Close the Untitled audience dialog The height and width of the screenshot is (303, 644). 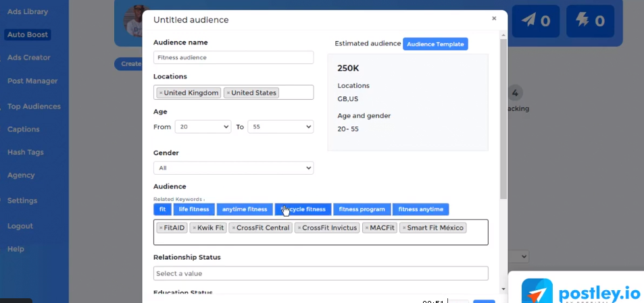(x=494, y=18)
